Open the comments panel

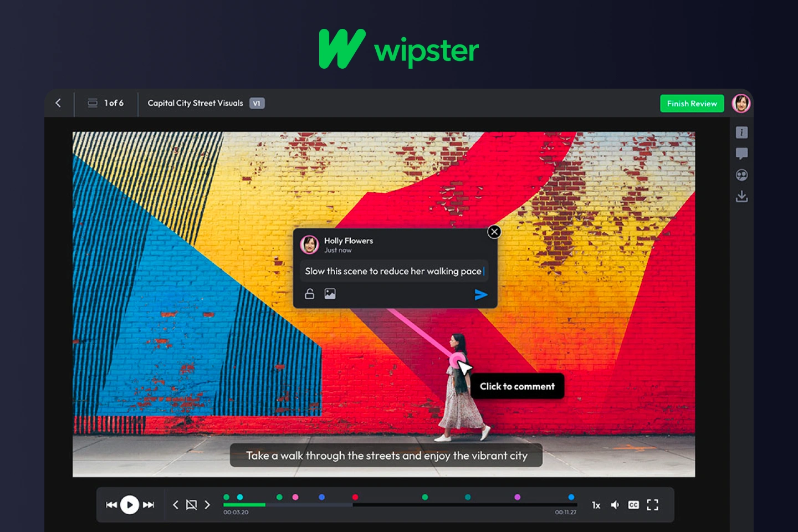pyautogui.click(x=741, y=154)
